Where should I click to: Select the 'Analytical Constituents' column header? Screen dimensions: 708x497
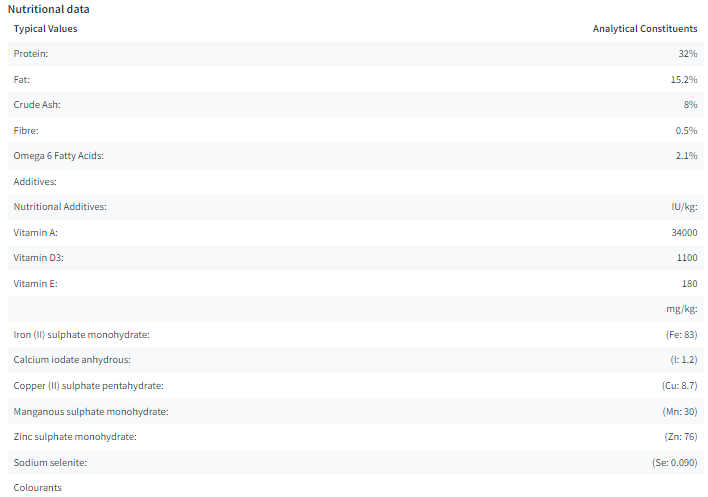click(x=645, y=28)
